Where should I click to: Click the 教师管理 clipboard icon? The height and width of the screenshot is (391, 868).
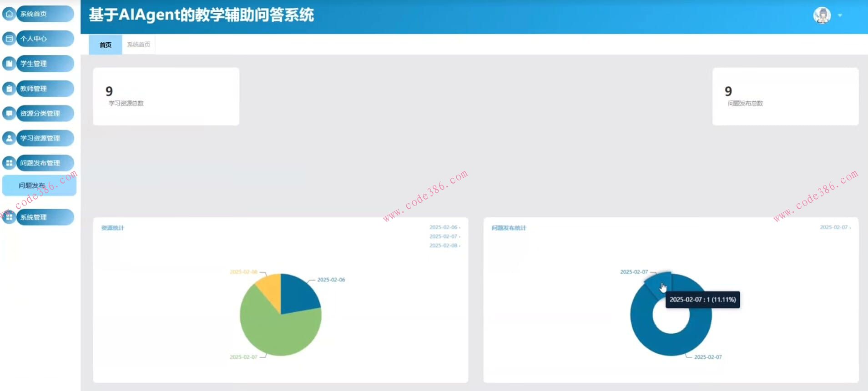tap(9, 89)
